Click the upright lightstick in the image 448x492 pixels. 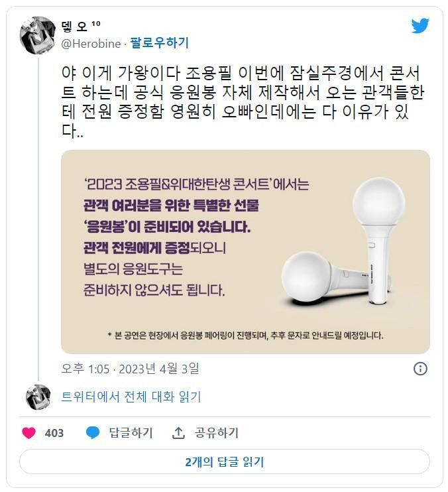378,241
